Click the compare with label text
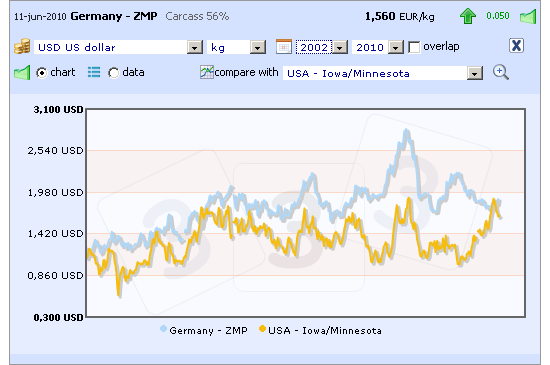The height and width of the screenshot is (365, 550). [246, 72]
